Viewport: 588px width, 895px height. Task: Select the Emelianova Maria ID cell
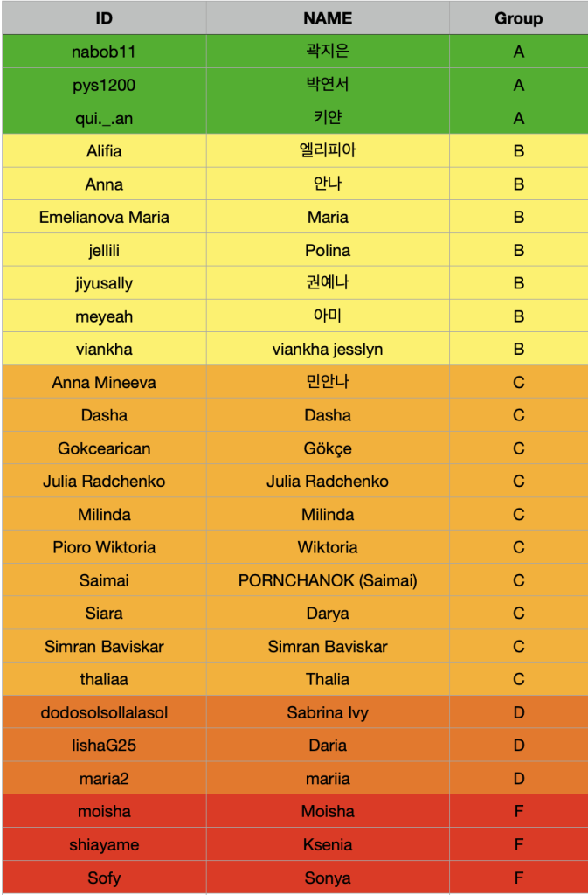point(104,217)
